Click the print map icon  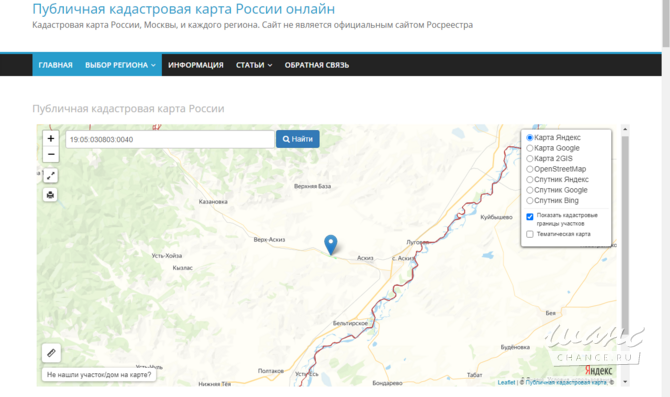click(50, 195)
